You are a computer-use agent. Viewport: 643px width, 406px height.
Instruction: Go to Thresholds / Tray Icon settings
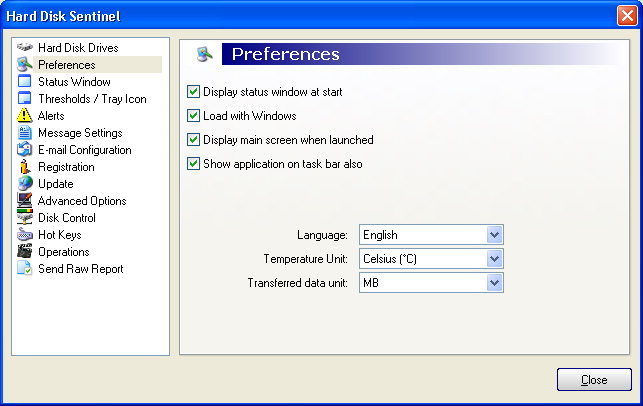(x=92, y=99)
